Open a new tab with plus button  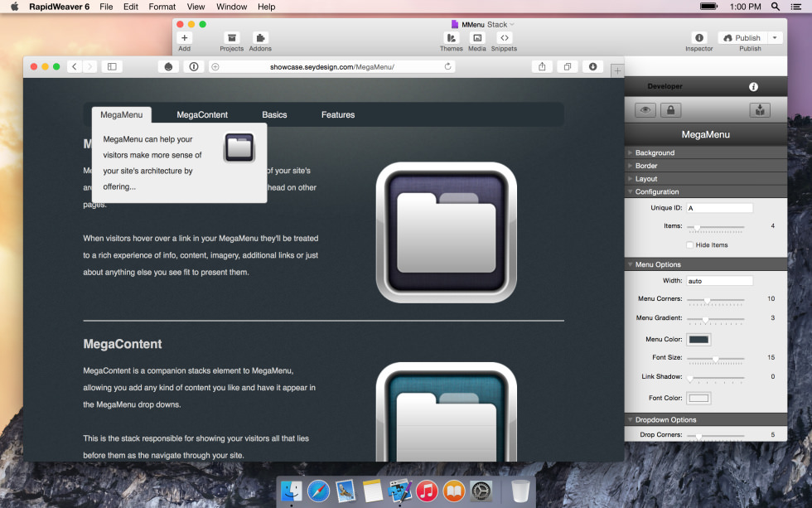[x=617, y=71]
